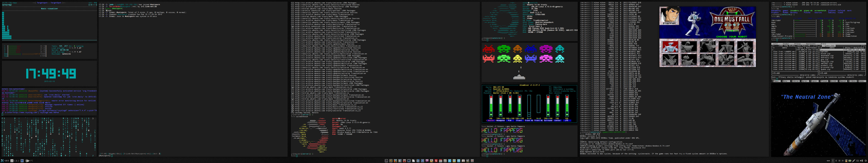This screenshot has width=868, height=163.
Task: Click the Smazat function key button
Action: click(843, 81)
